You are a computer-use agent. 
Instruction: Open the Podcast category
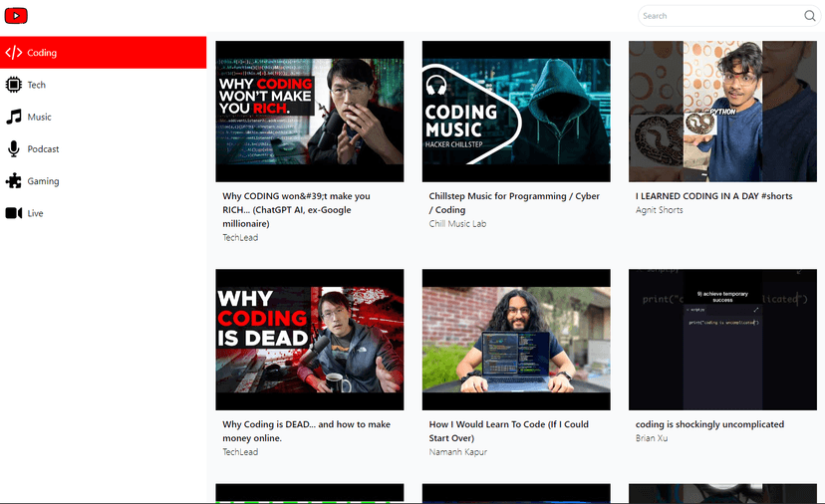[43, 149]
